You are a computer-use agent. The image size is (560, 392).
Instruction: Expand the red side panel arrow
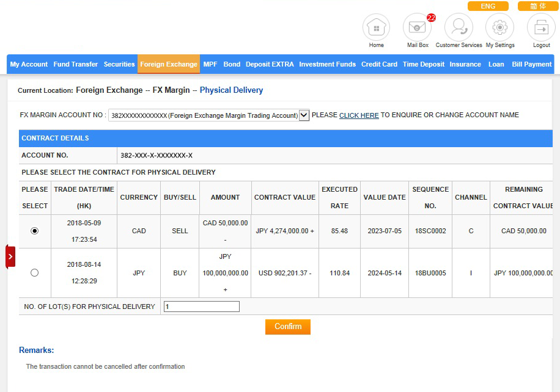click(x=10, y=256)
